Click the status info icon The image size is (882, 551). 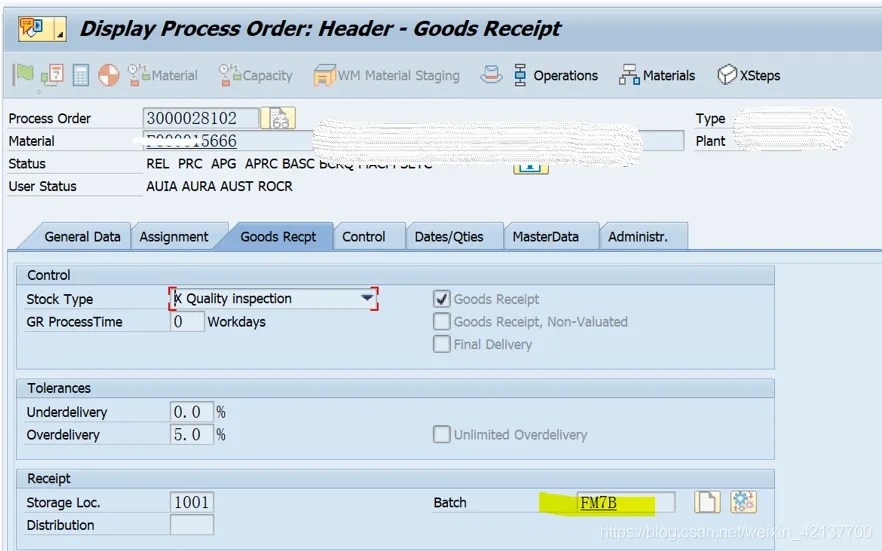pyautogui.click(x=530, y=168)
